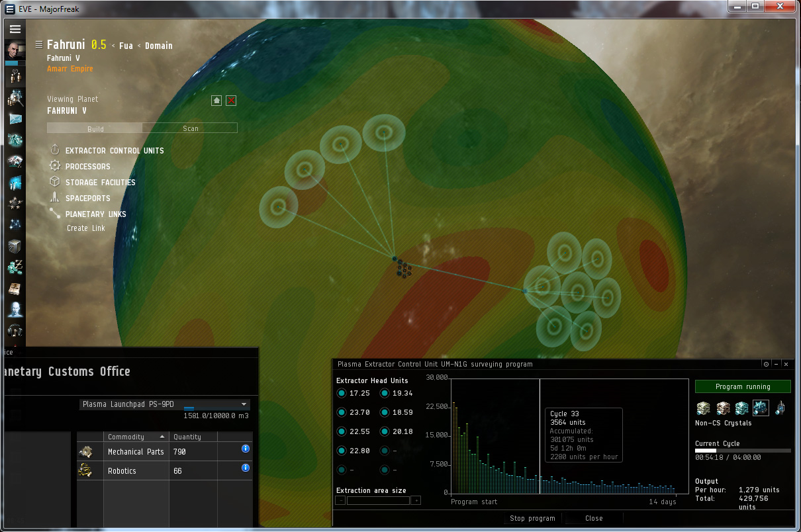Viewport: 801px width, 532px height.
Task: Select the third resource icon under Program running
Action: [742, 408]
